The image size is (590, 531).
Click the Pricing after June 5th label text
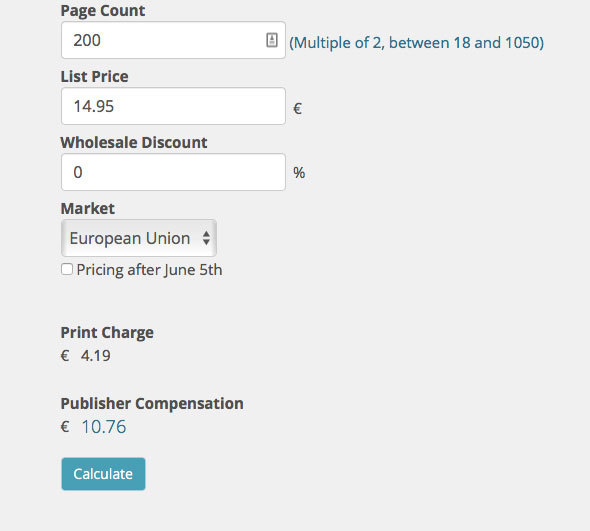click(x=149, y=270)
